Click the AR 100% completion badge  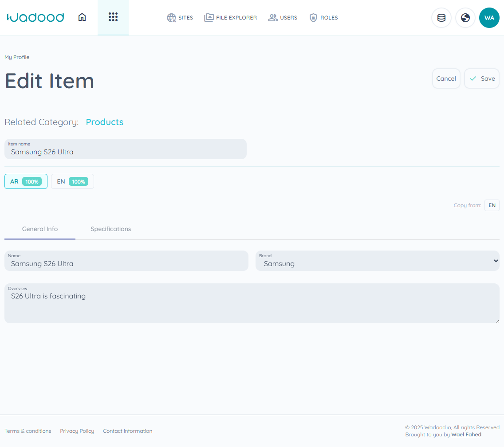coord(32,182)
